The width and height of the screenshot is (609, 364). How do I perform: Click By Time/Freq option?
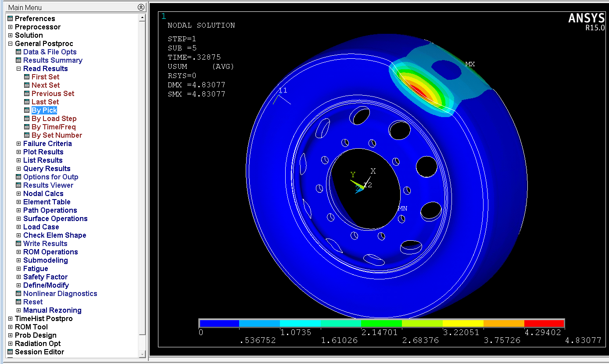click(54, 127)
